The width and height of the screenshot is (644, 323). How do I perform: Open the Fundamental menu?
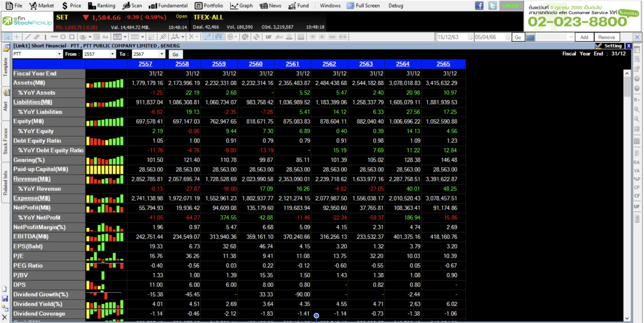click(168, 6)
